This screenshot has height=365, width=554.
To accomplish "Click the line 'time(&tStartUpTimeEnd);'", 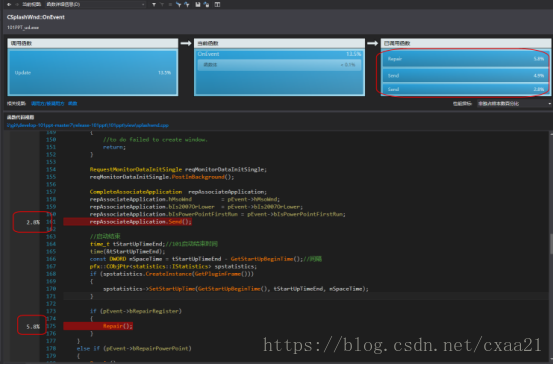I will pyautogui.click(x=128, y=252).
